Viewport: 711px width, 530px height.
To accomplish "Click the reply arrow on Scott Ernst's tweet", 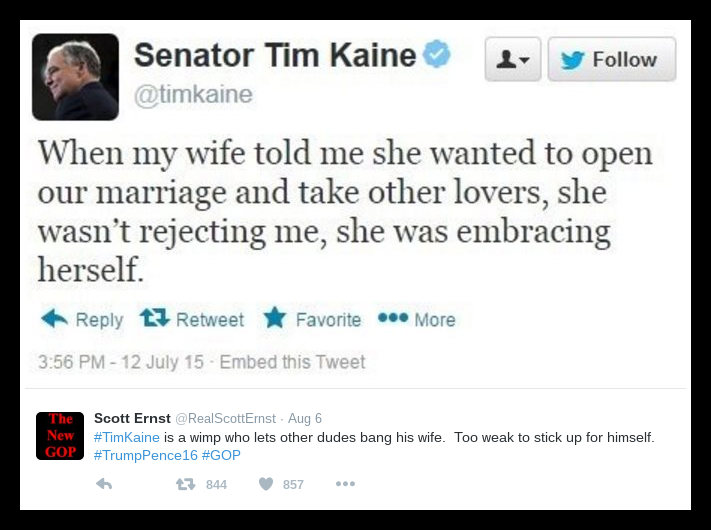I will coord(103,484).
